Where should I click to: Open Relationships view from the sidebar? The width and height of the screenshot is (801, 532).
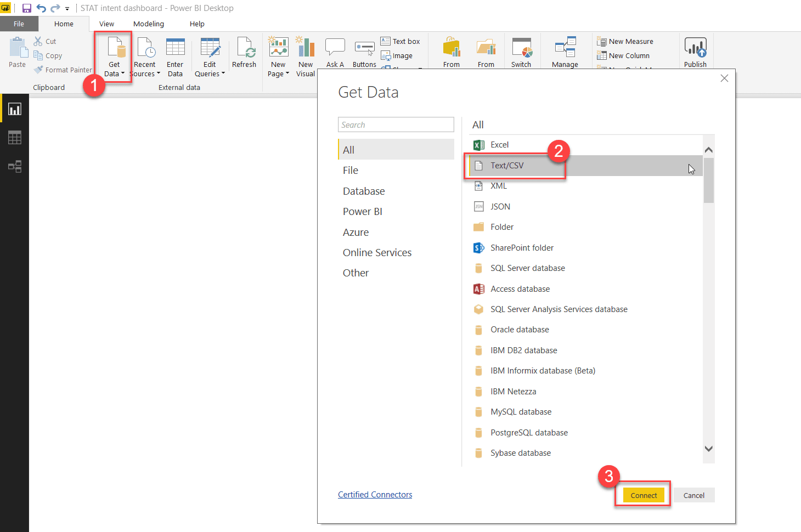point(14,166)
